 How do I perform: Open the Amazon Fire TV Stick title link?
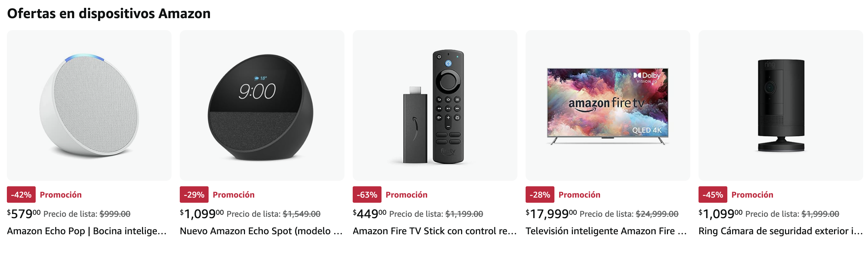coord(434,231)
